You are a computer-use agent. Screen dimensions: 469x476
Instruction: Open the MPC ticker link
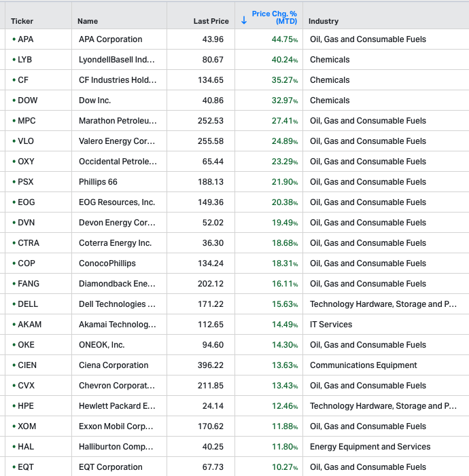click(x=27, y=121)
